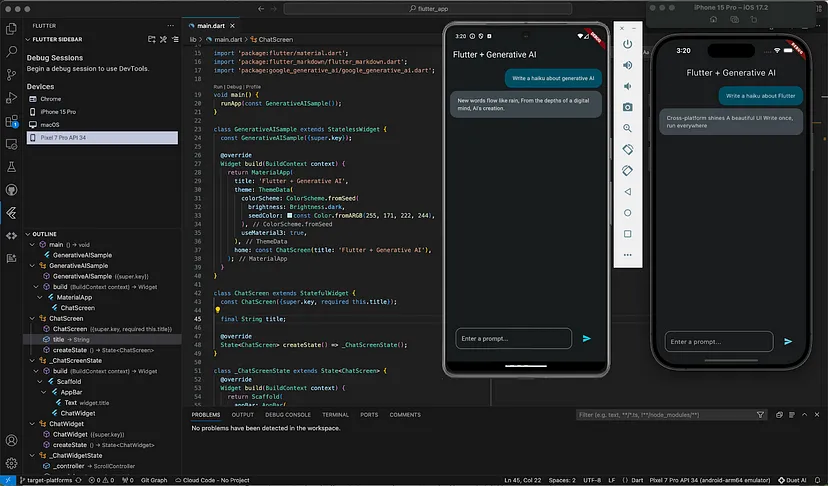The image size is (828, 486).
Task: Click Dart language mode in status bar
Action: point(637,480)
